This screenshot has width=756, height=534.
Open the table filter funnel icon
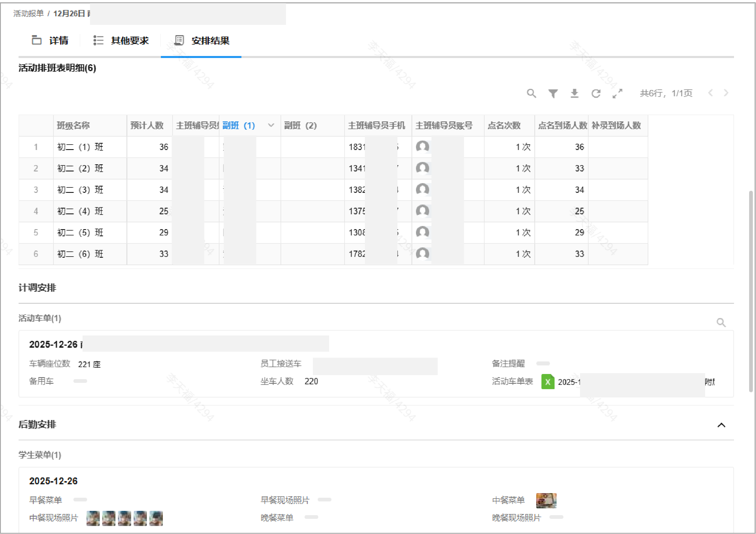point(553,93)
